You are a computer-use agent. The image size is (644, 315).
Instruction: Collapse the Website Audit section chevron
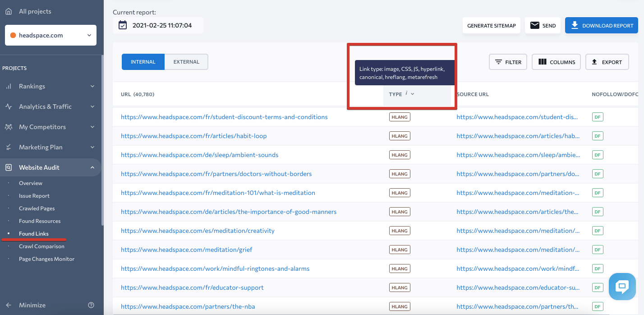click(x=92, y=167)
